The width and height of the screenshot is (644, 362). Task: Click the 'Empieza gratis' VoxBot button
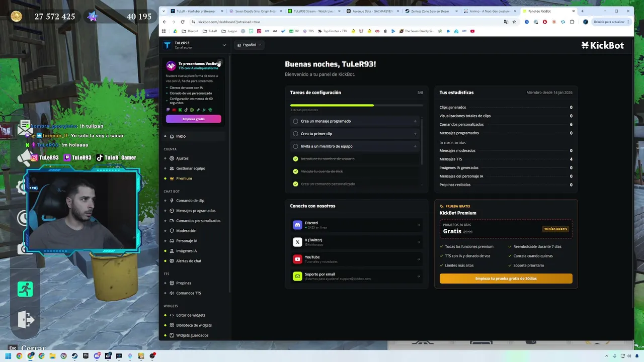(x=194, y=119)
